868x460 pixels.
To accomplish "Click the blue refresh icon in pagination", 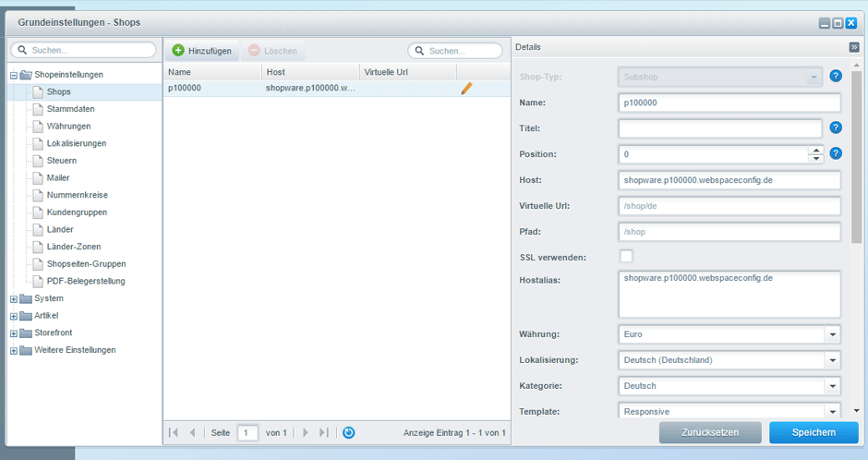I will click(x=349, y=433).
